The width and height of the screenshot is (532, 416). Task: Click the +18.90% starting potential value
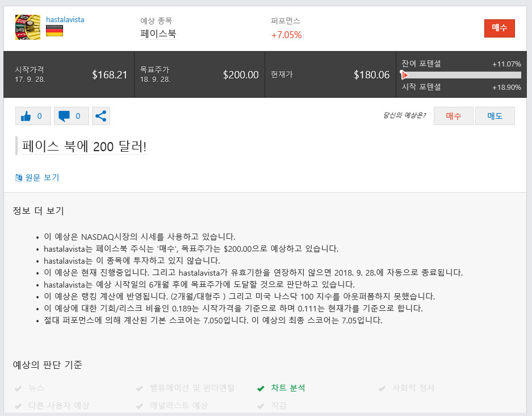pyautogui.click(x=506, y=88)
